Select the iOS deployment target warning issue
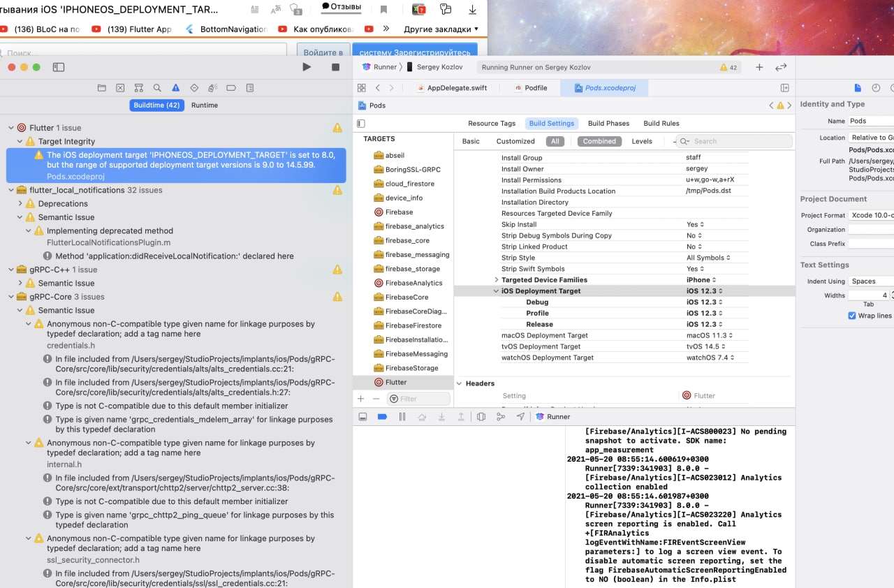Screen dimensions: 894x588 coord(176,166)
